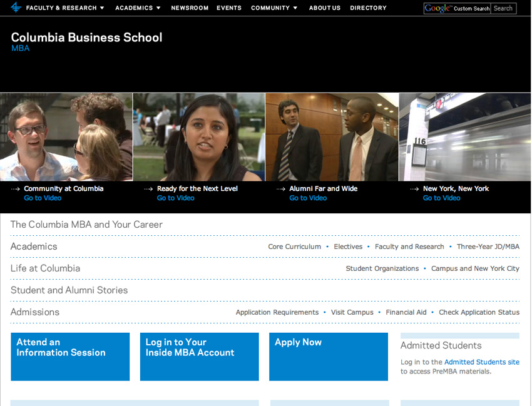This screenshot has width=532, height=406.
Task: Click the Apply Now button
Action: point(328,356)
